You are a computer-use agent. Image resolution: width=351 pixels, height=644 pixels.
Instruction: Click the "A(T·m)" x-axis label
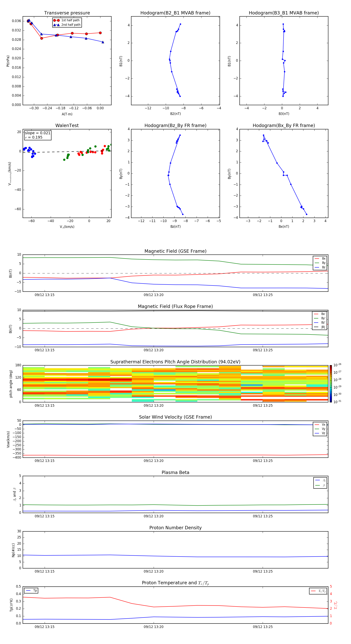pyautogui.click(x=67, y=114)
